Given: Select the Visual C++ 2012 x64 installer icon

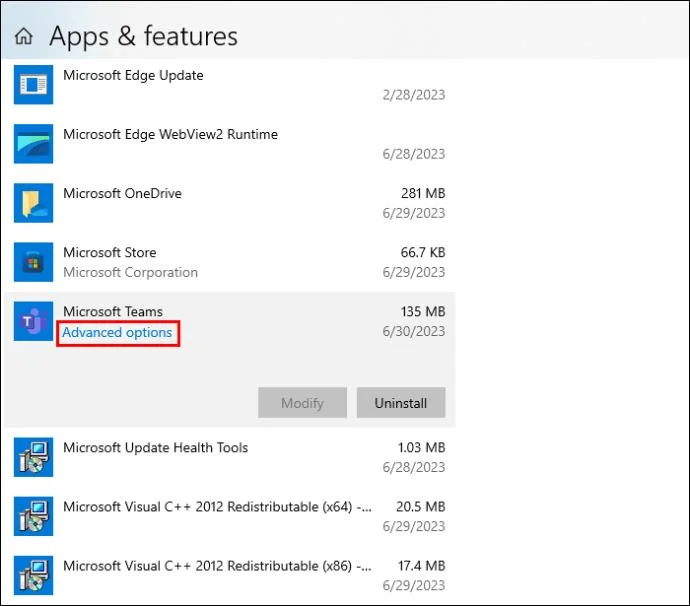Looking at the screenshot, I should pyautogui.click(x=33, y=516).
